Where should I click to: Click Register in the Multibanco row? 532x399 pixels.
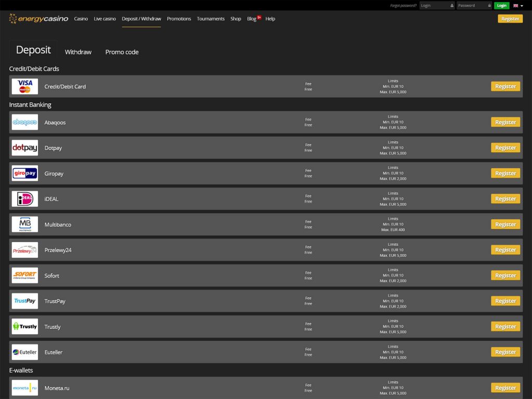[x=505, y=224]
